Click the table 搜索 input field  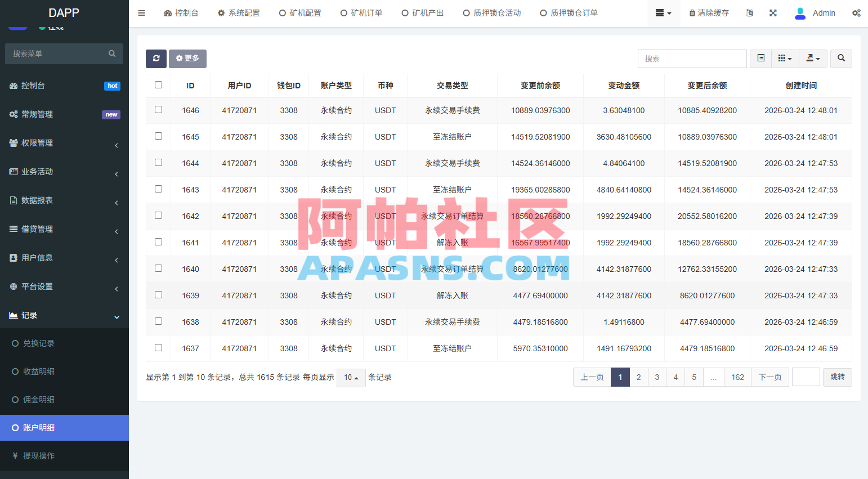692,59
